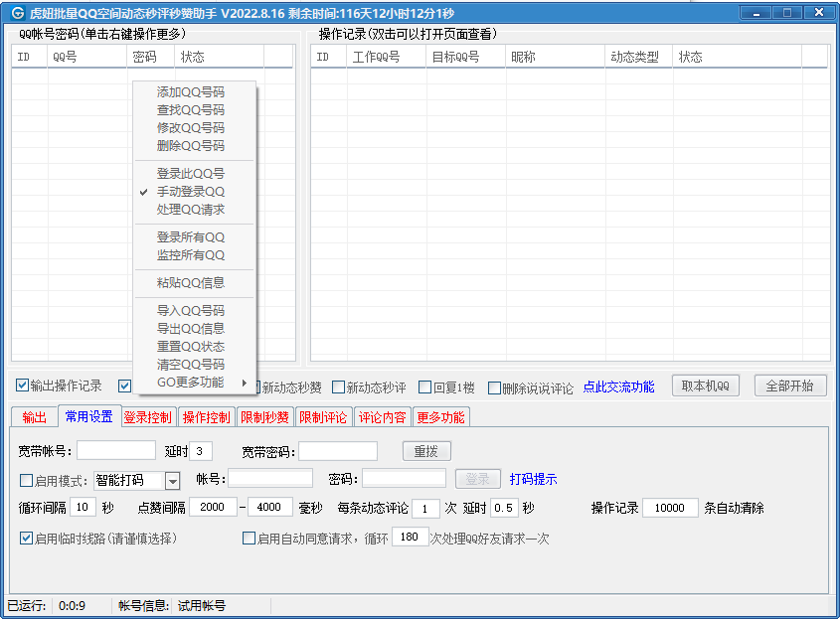
Task: Sort by QQ号 column header
Action: pyautogui.click(x=87, y=57)
